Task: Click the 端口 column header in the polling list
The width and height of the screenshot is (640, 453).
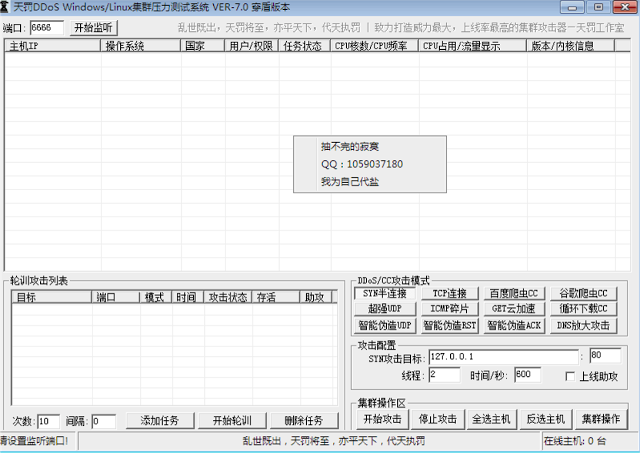Action: click(116, 297)
